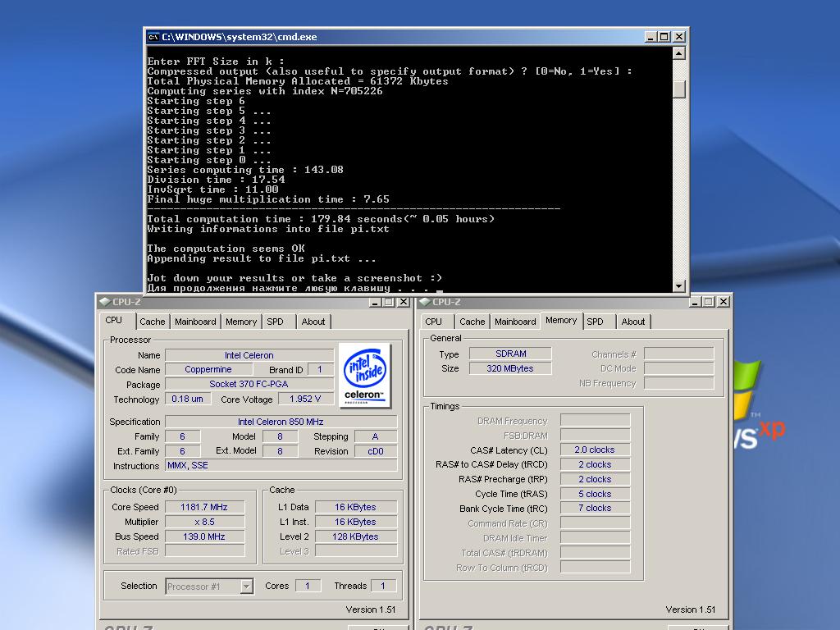The width and height of the screenshot is (840, 630).
Task: Click the CPU-Z icon in right window title bar
Action: tap(426, 302)
